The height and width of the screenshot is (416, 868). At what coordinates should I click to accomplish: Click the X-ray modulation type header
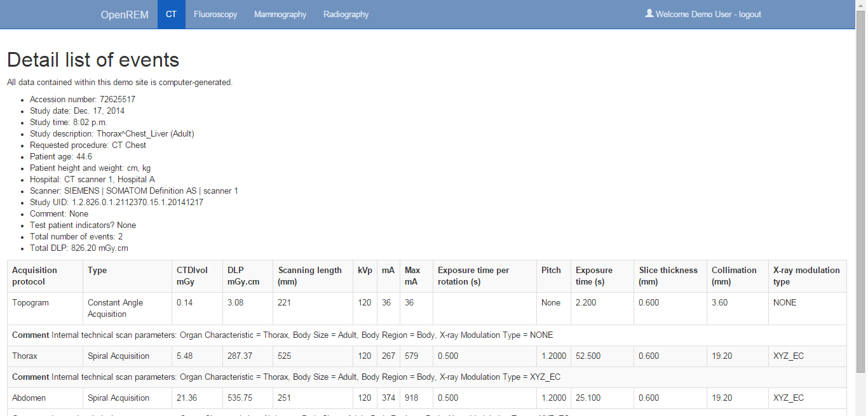click(x=806, y=276)
